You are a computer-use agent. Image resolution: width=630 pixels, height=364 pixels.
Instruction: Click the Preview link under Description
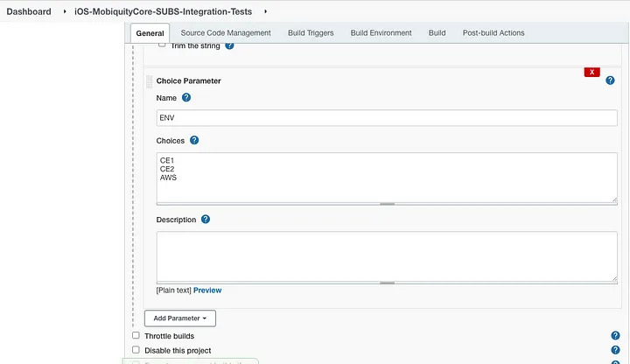tap(207, 290)
